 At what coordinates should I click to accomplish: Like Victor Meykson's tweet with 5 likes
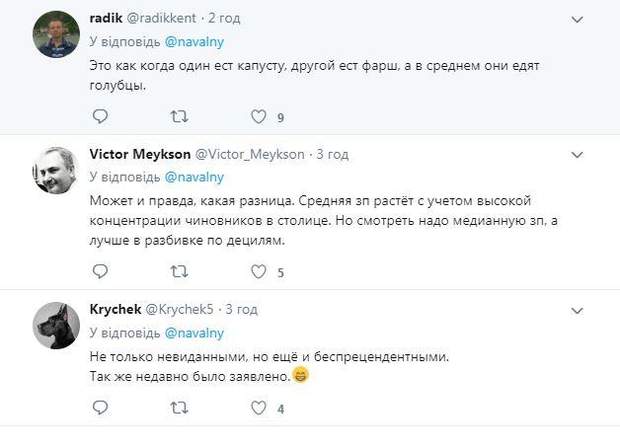pos(259,271)
